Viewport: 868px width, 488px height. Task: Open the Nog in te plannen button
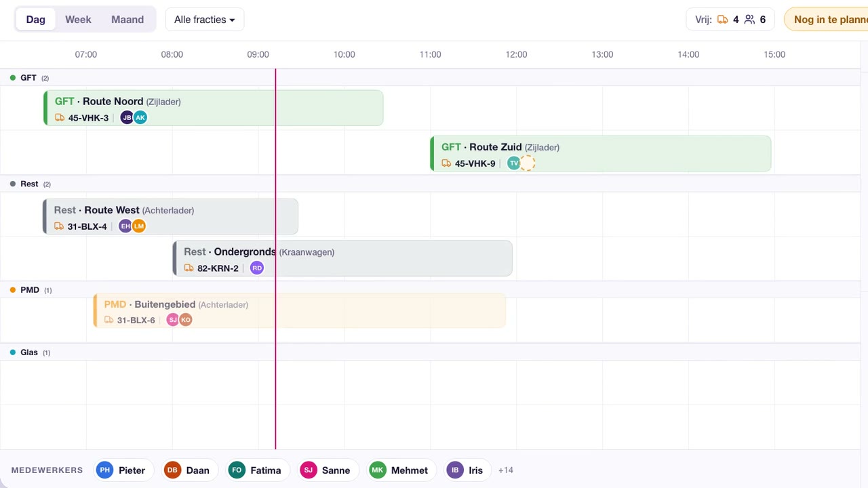(x=826, y=20)
